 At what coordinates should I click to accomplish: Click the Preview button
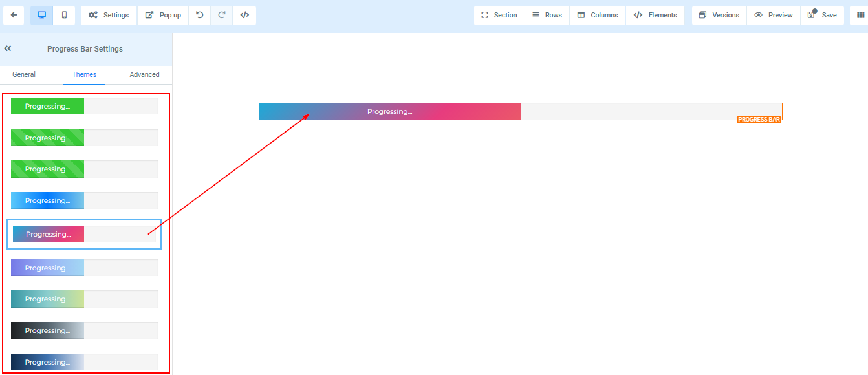[774, 15]
